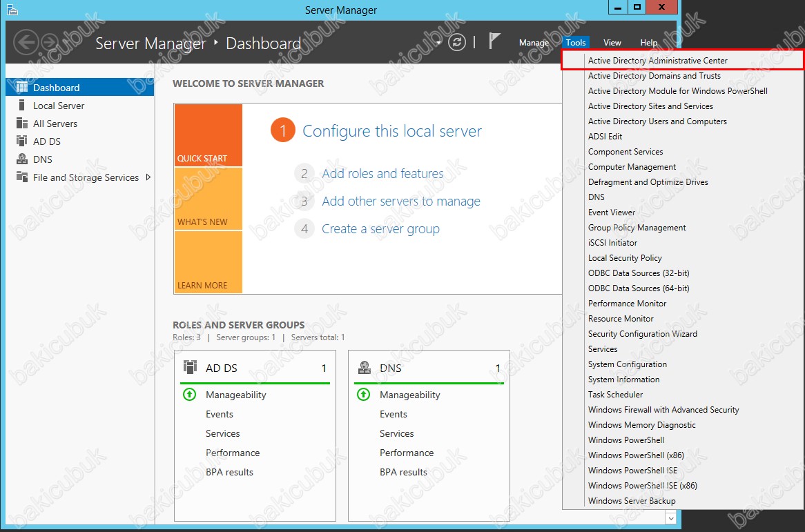Select the WHAT'S NEW tile
This screenshot has height=532, width=805.
(208, 199)
